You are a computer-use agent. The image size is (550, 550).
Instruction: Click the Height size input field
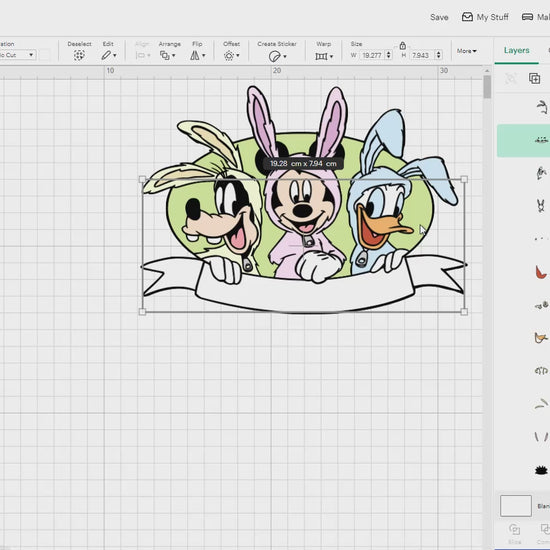tap(420, 55)
